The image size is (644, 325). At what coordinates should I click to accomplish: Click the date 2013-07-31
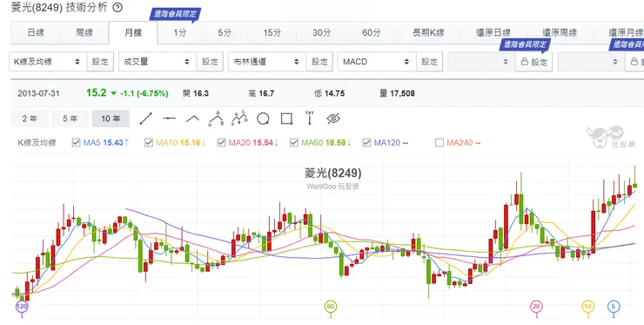(x=38, y=93)
